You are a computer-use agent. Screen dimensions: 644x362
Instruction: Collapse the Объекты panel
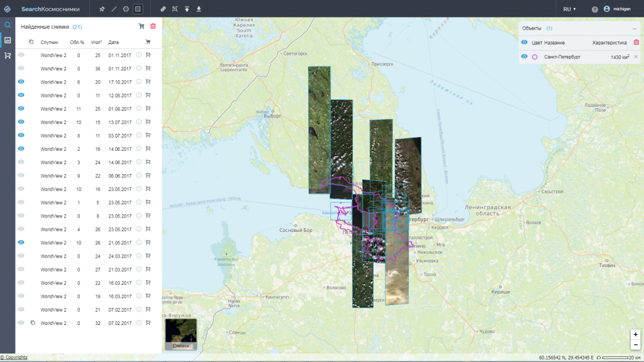pyautogui.click(x=635, y=28)
